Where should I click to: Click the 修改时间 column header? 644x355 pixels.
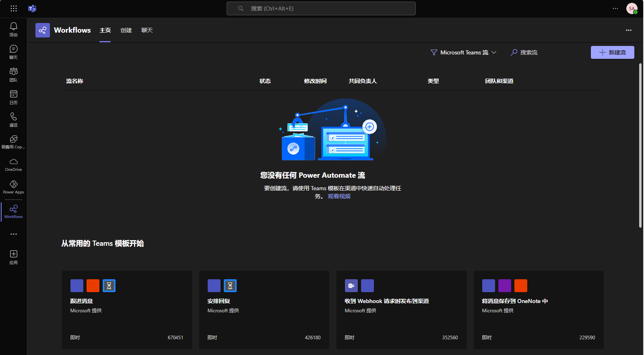tap(316, 81)
